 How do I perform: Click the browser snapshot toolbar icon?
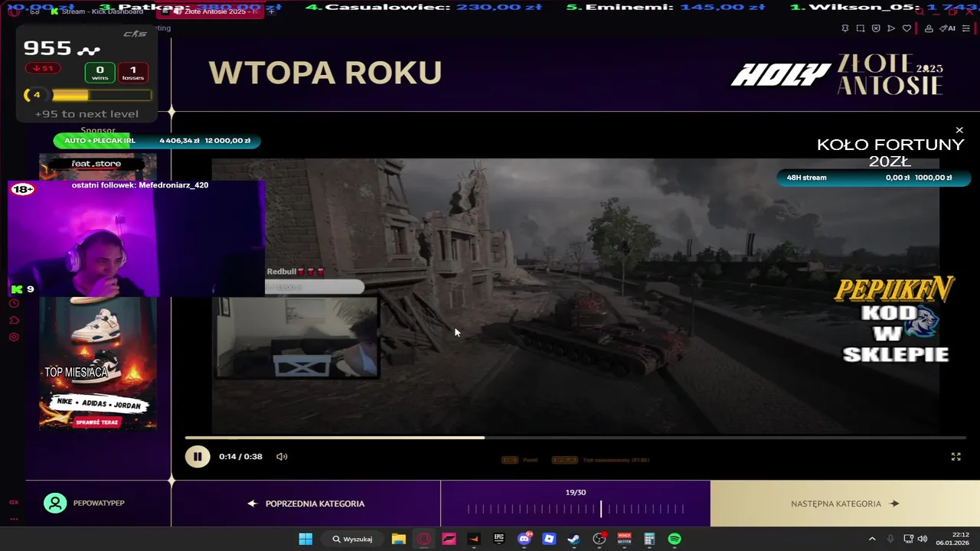click(x=861, y=28)
